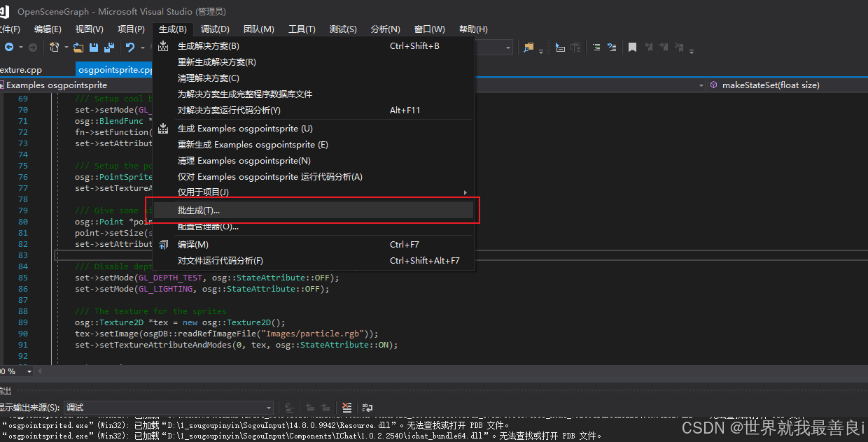Click the parameter info toolbar icon
868x442 pixels.
point(575,48)
